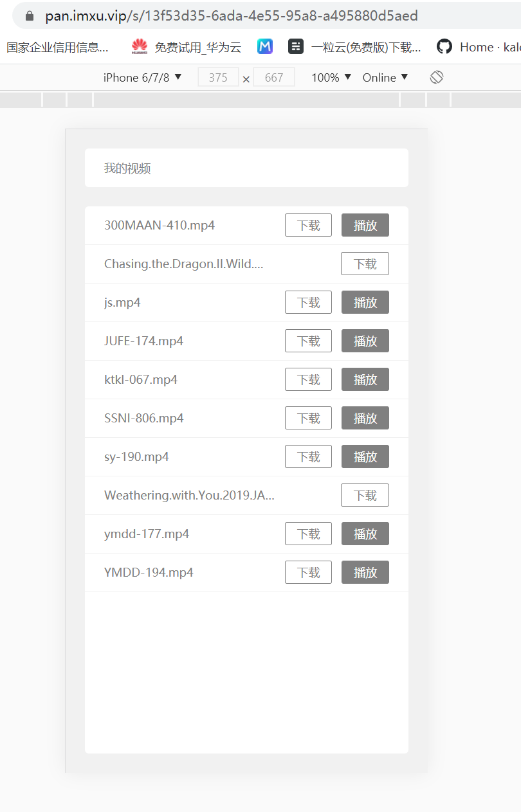Screen dimensions: 521x812
Task: Open the Huawei Cloud bookmark icon
Action: pos(140,46)
